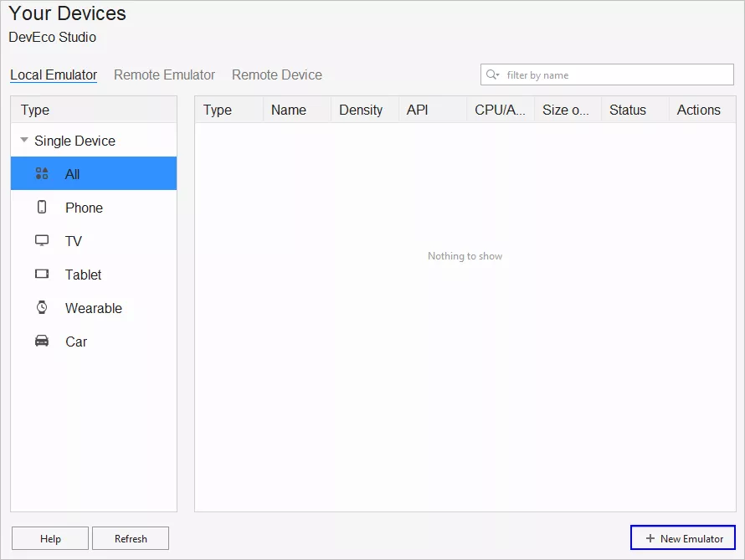Click the Car device icon
This screenshot has width=745, height=560.
(42, 341)
